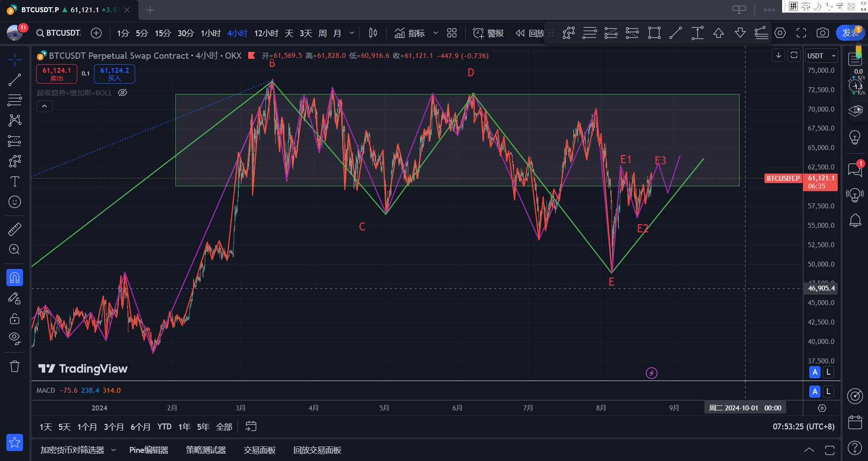This screenshot has height=461, width=868.
Task: Add a symbol to compare
Action: 96,33
